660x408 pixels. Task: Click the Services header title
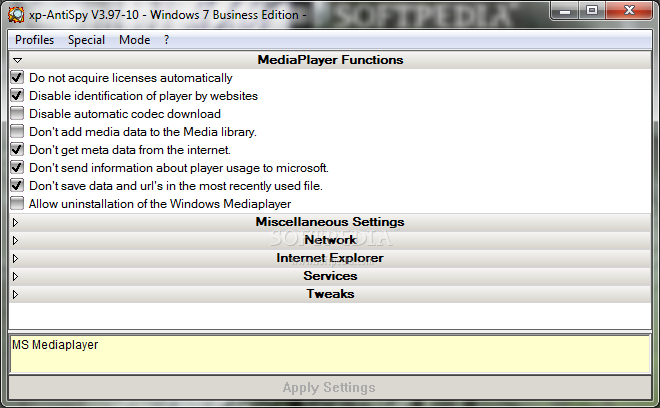click(x=330, y=276)
